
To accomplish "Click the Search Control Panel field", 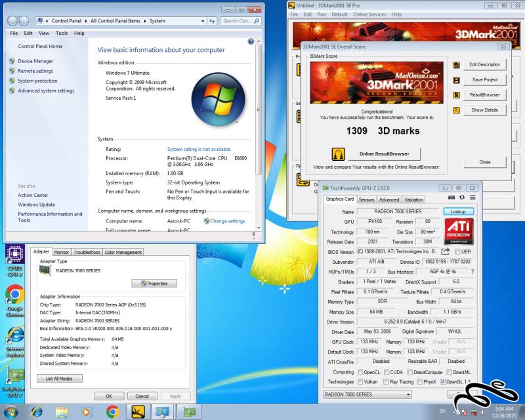I will coord(236,21).
